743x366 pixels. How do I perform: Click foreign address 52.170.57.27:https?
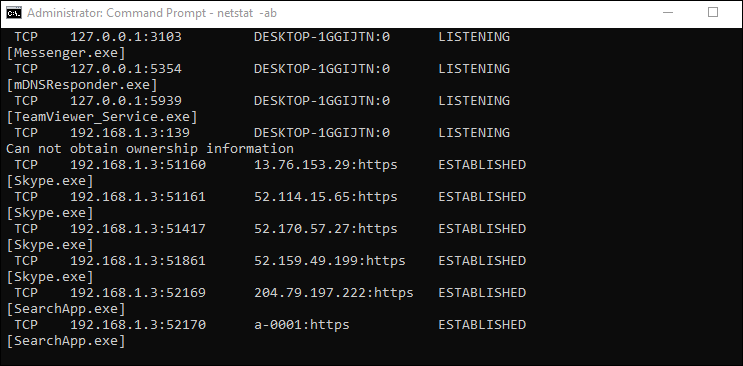(326, 229)
